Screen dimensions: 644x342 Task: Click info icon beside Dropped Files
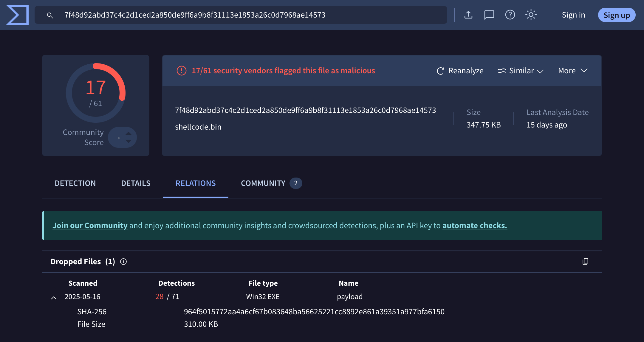click(x=123, y=262)
